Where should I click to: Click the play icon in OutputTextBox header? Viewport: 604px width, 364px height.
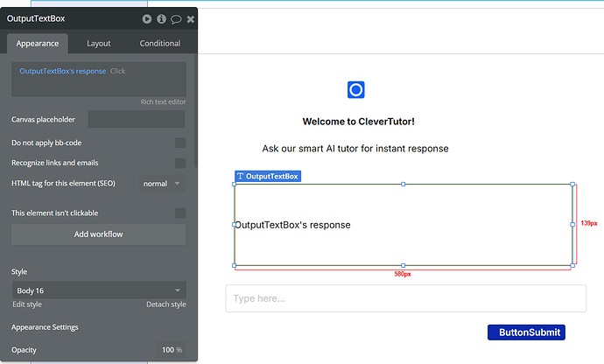tap(147, 19)
